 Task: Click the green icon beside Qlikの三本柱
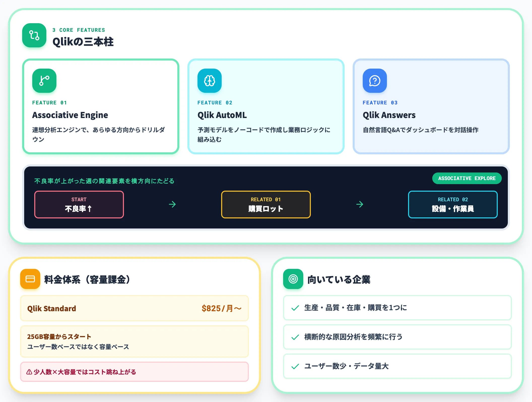click(x=34, y=35)
